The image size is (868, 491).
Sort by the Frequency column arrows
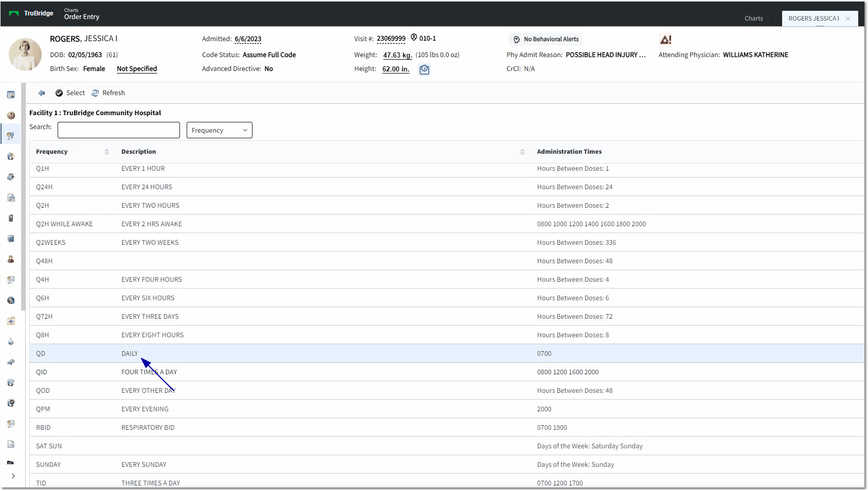(x=106, y=152)
